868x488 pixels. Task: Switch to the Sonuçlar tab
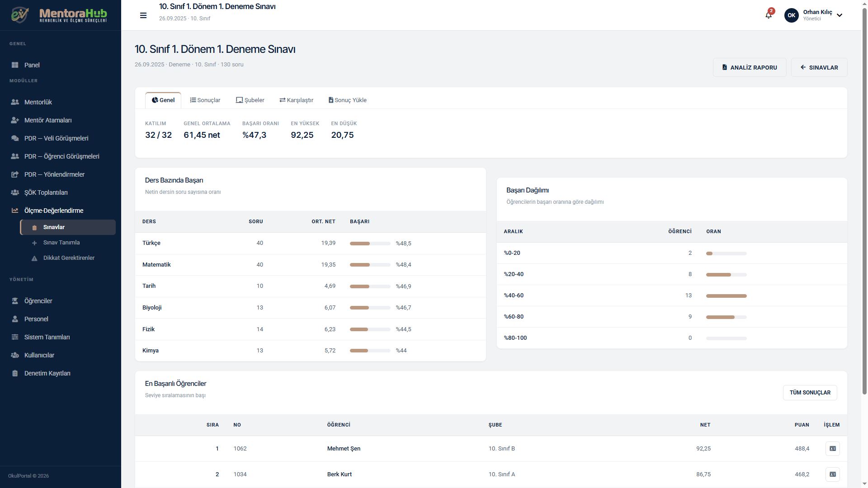[x=205, y=100]
